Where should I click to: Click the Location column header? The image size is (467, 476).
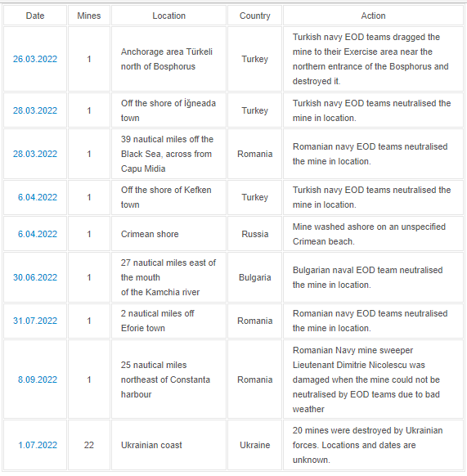coord(168,16)
